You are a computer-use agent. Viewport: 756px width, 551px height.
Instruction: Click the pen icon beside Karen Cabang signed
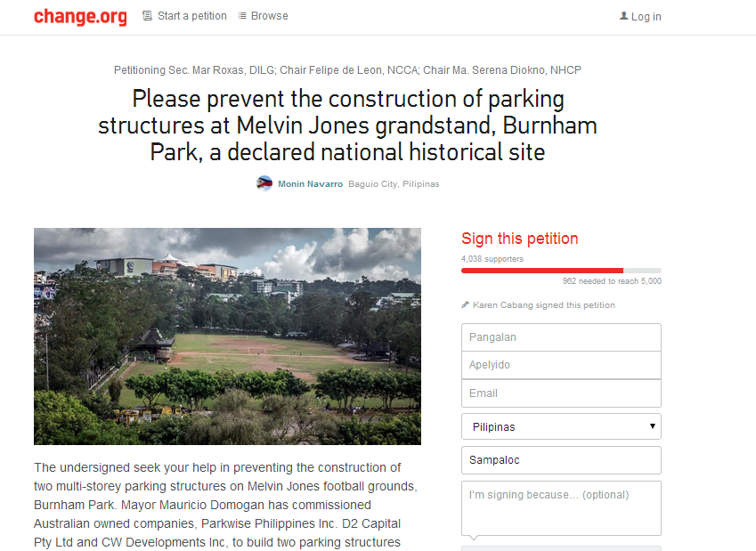click(x=466, y=304)
